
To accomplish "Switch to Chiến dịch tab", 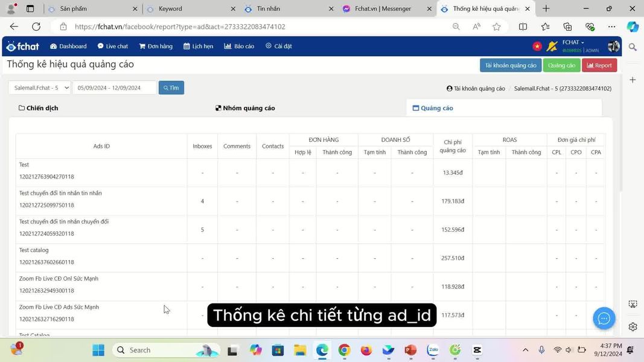I will [38, 108].
